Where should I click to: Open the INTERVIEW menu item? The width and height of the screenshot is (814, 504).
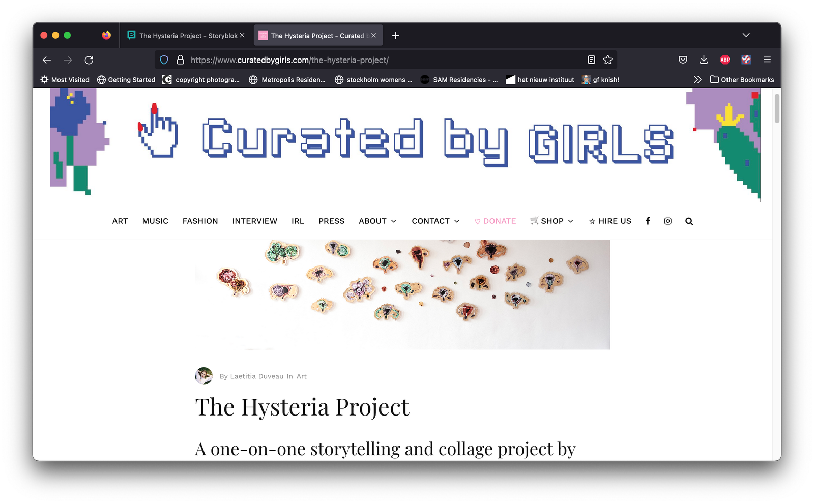pyautogui.click(x=254, y=221)
